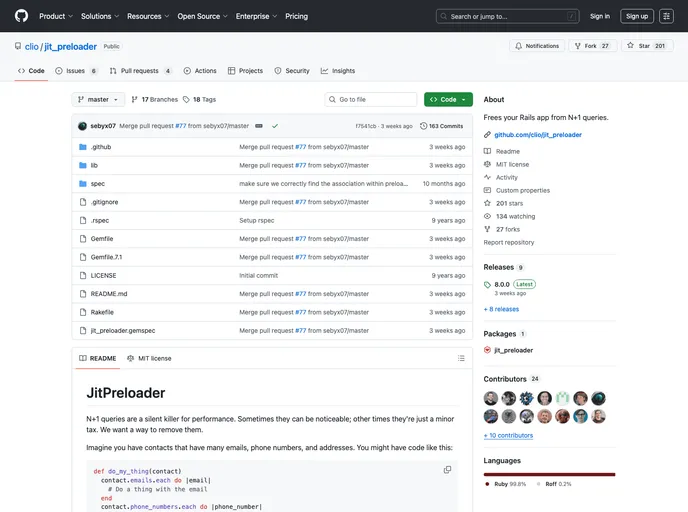Open the lib folder
Image resolution: width=688 pixels, height=512 pixels.
click(94, 165)
